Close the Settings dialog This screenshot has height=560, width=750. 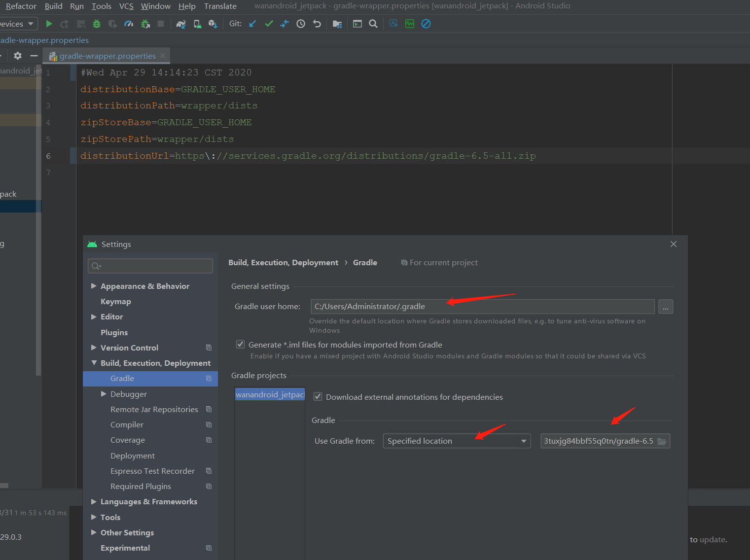click(x=674, y=244)
